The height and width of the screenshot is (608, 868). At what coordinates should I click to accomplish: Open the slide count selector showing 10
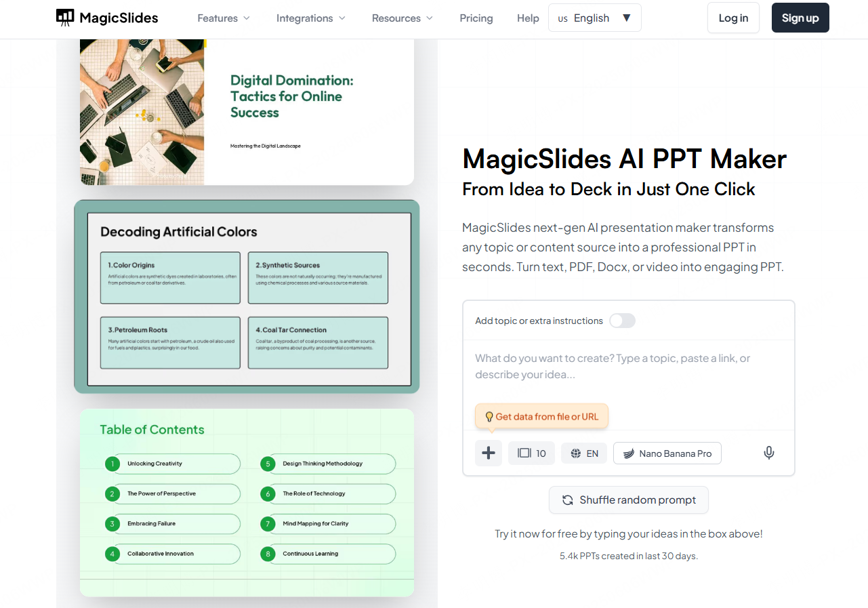[531, 453]
